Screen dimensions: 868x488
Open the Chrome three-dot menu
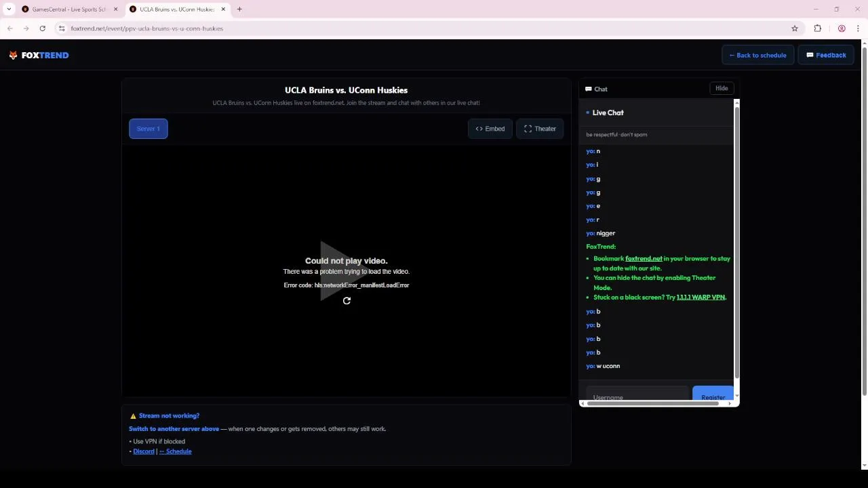[x=858, y=28]
